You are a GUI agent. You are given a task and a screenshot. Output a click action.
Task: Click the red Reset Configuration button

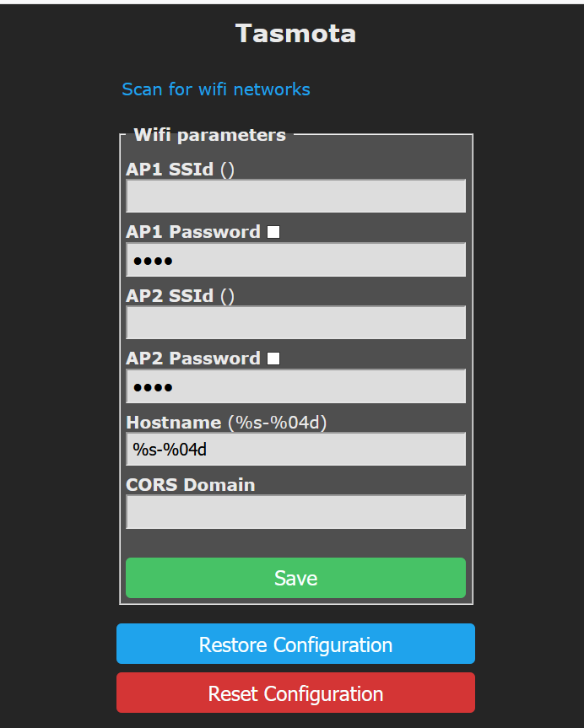coord(295,693)
